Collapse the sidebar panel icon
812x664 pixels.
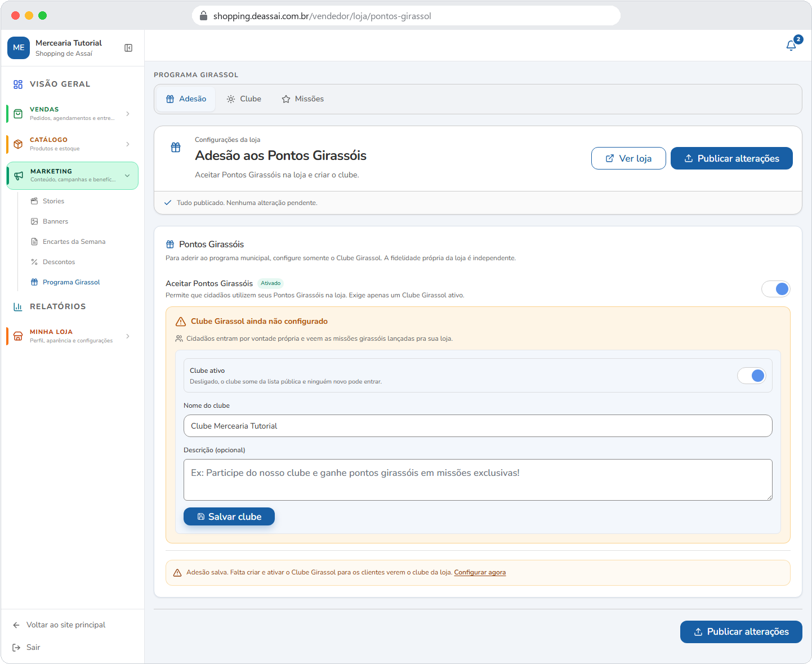(x=128, y=48)
